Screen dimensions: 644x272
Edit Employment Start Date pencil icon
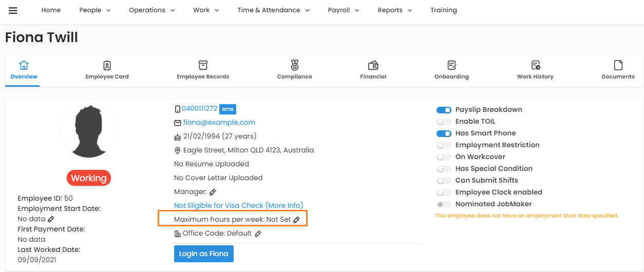click(x=51, y=219)
